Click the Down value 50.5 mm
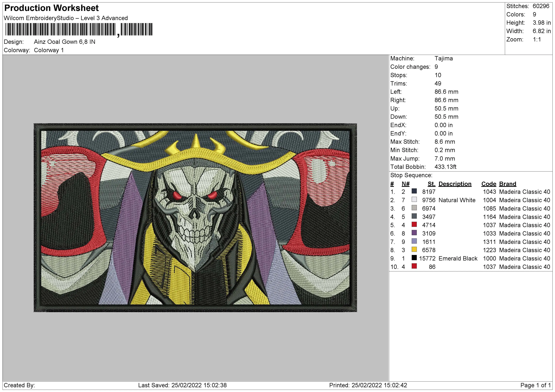Screen dimensions: 555x392 (446, 117)
